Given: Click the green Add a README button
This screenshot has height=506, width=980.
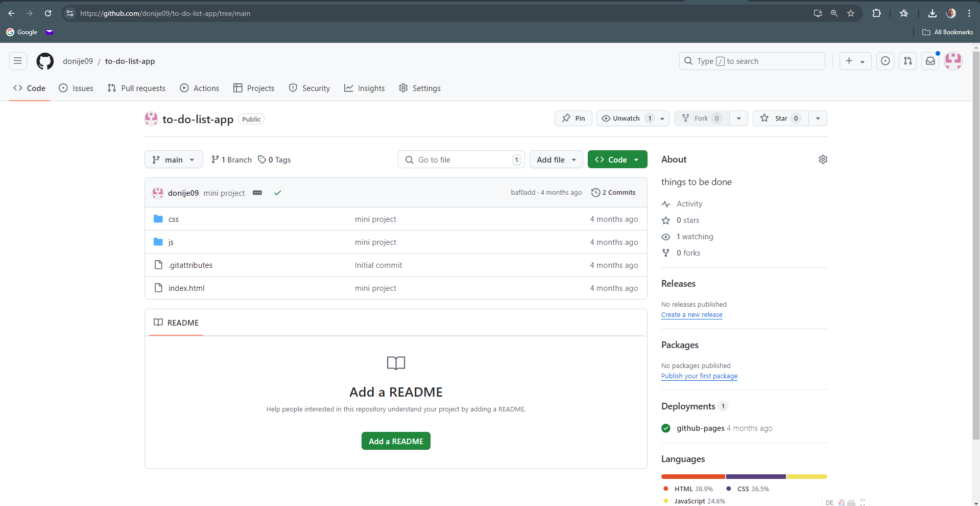Looking at the screenshot, I should pos(396,441).
